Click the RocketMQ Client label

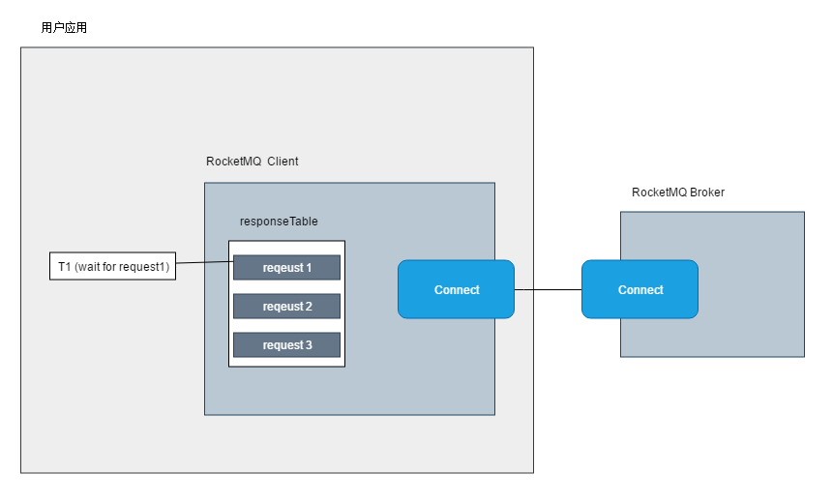[252, 162]
